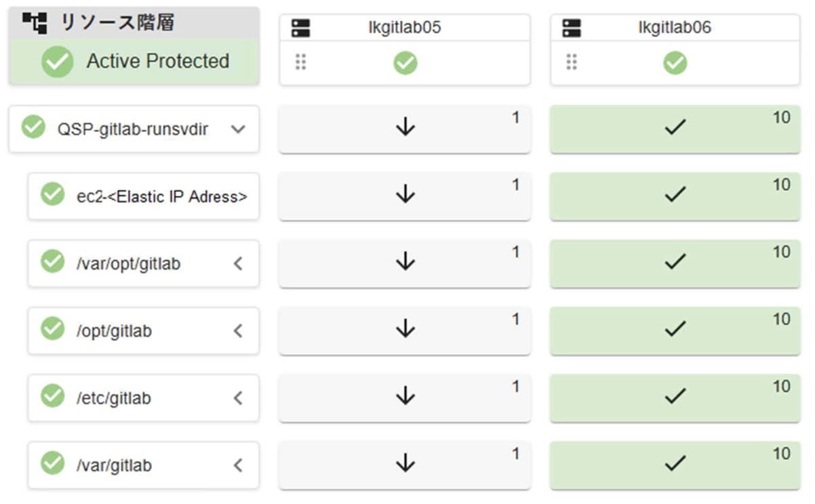Viewport: 815px width, 504px height.
Task: Click the lkgitlab06 green status checkmark
Action: (x=675, y=63)
